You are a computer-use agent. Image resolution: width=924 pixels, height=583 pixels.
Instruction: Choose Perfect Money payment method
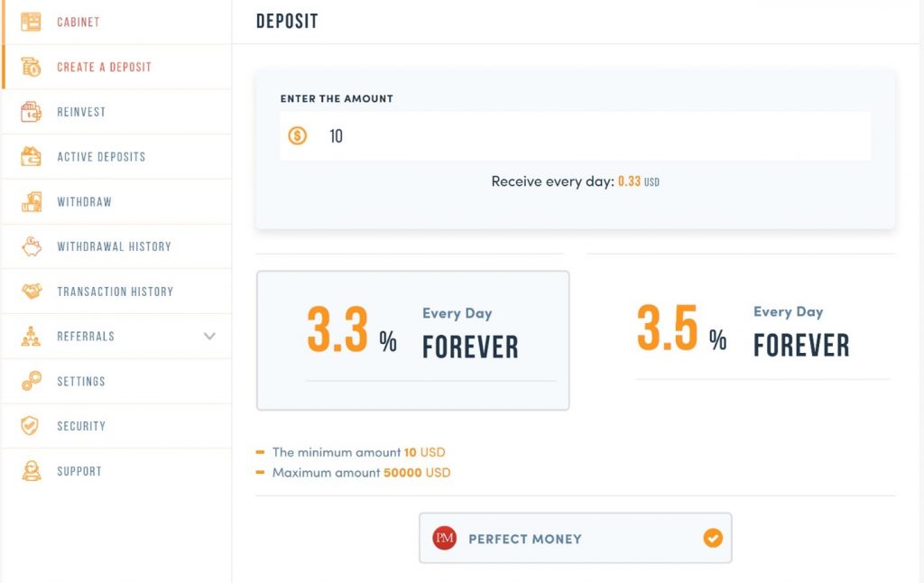[575, 538]
